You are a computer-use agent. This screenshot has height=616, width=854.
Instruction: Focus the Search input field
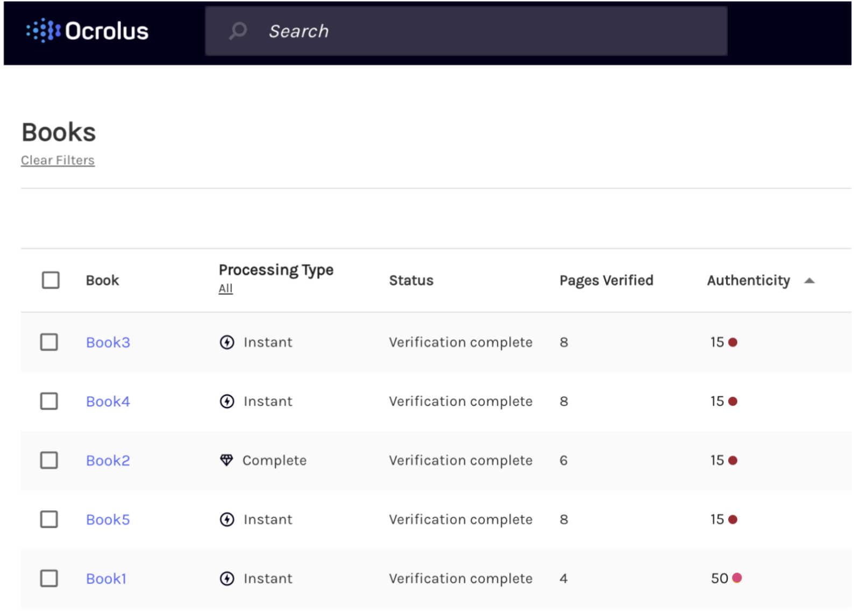[466, 31]
